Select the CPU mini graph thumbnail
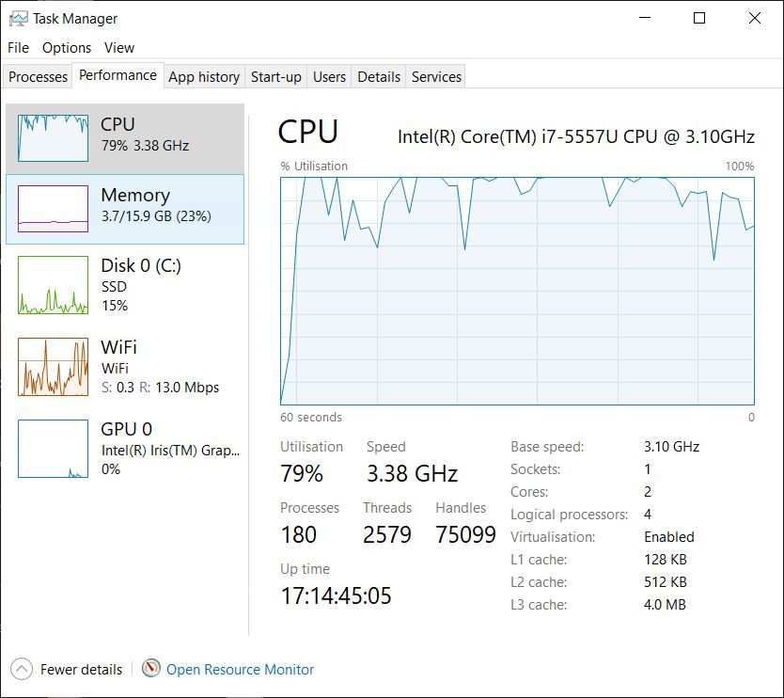784x698 pixels. [x=53, y=137]
